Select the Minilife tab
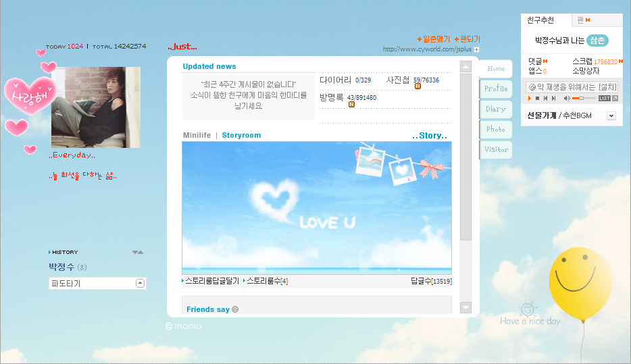This screenshot has height=364, width=631. 197,135
